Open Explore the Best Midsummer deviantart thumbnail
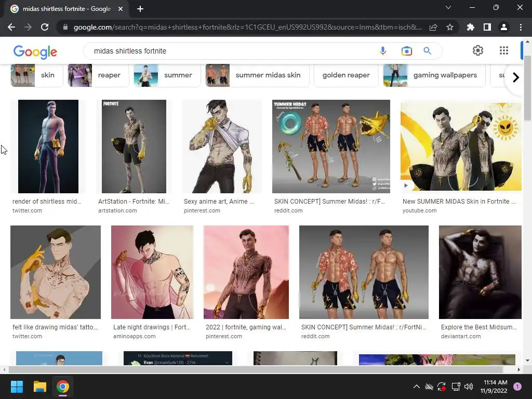This screenshot has height=399, width=532. 480,272
